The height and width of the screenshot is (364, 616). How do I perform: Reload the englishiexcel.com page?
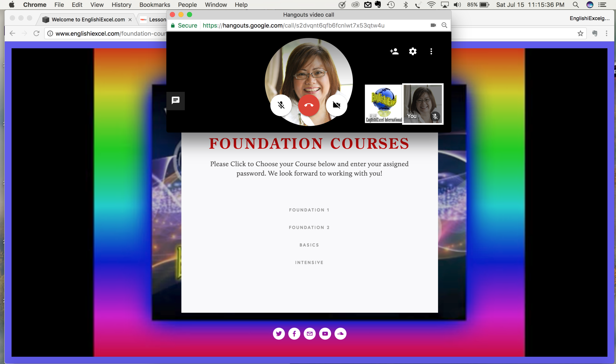[36, 33]
